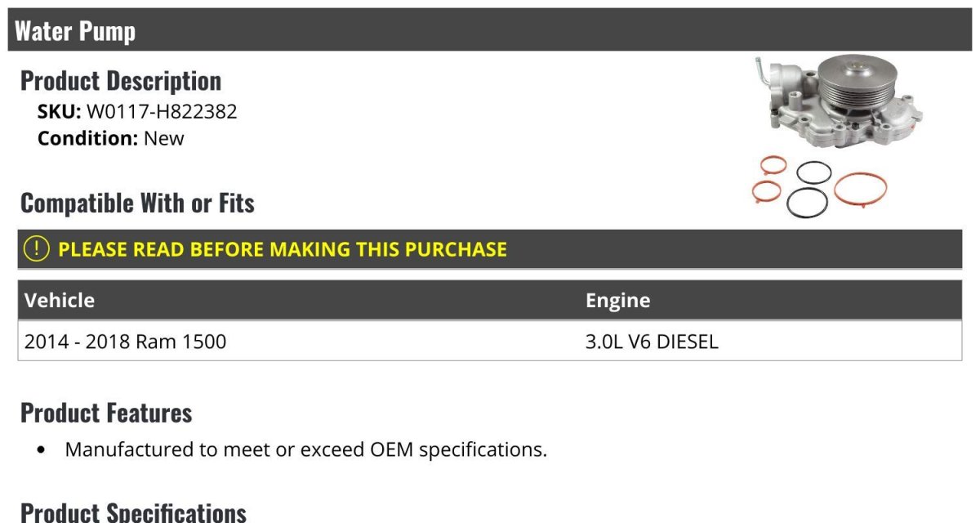The width and height of the screenshot is (980, 523).
Task: Click the Condition label
Action: coord(87,138)
